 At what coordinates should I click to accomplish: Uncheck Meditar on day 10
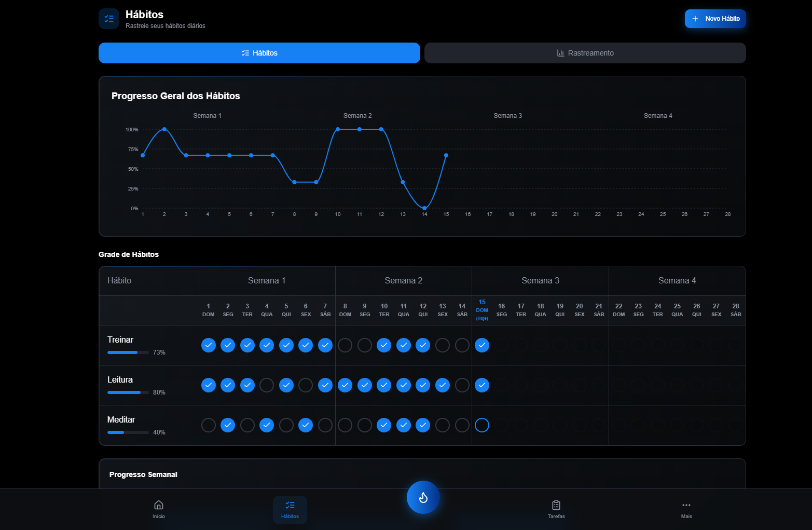pyautogui.click(x=384, y=425)
